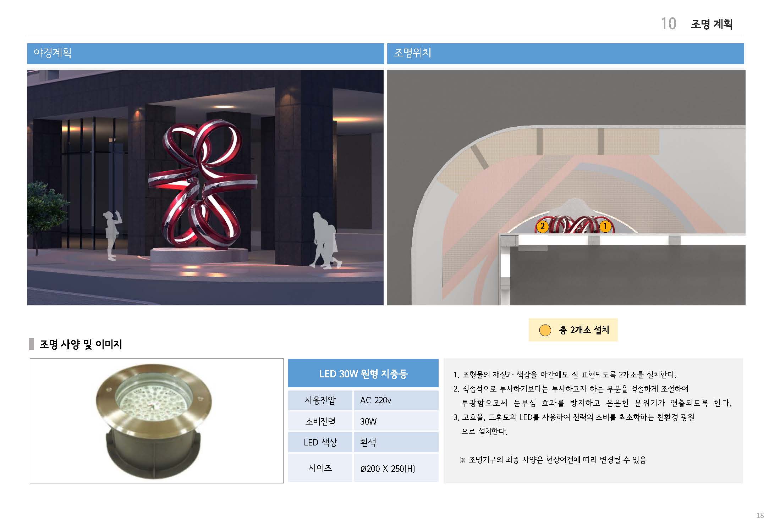769x532 pixels.
Task: Click lighting marker number 2
Action: [x=542, y=226]
